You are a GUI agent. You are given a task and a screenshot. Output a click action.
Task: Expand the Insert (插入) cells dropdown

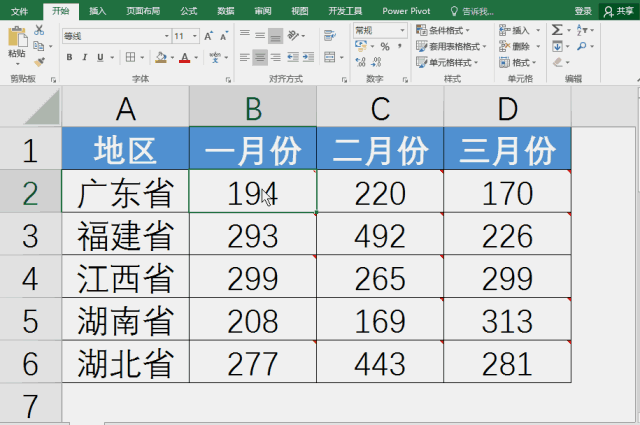click(x=538, y=30)
